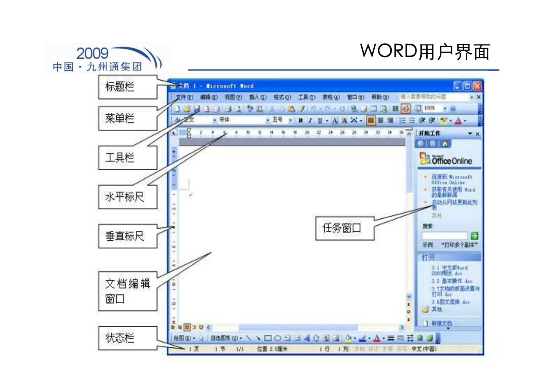Select the Line drawing tool
This screenshot has height=392, width=554.
[248, 338]
